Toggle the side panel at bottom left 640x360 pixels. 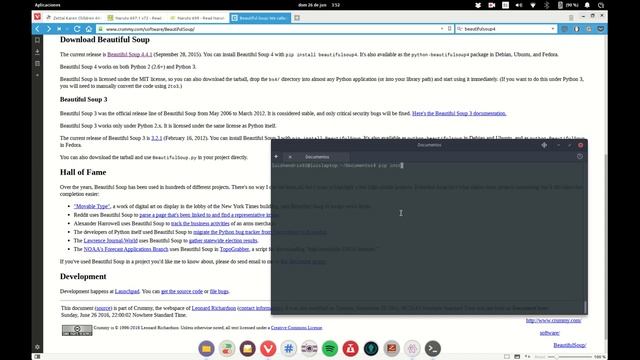click(x=37, y=356)
